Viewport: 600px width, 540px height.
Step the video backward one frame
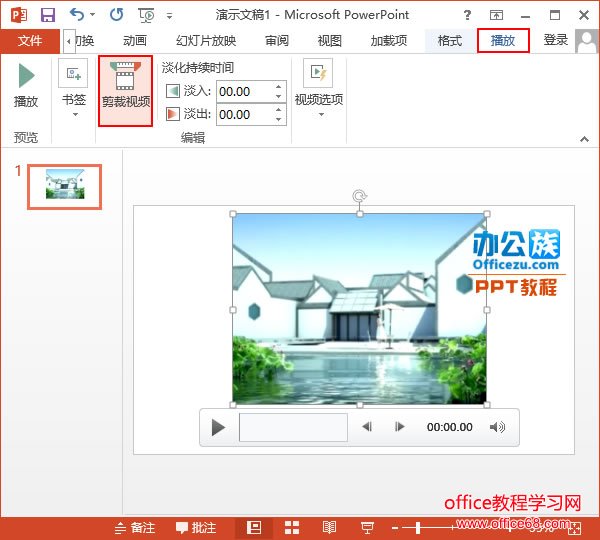367,427
